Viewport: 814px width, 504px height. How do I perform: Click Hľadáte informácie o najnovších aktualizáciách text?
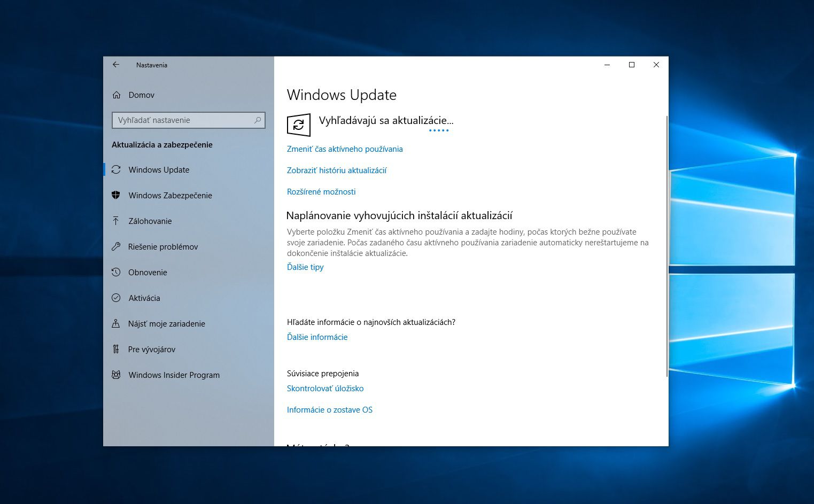click(x=371, y=322)
